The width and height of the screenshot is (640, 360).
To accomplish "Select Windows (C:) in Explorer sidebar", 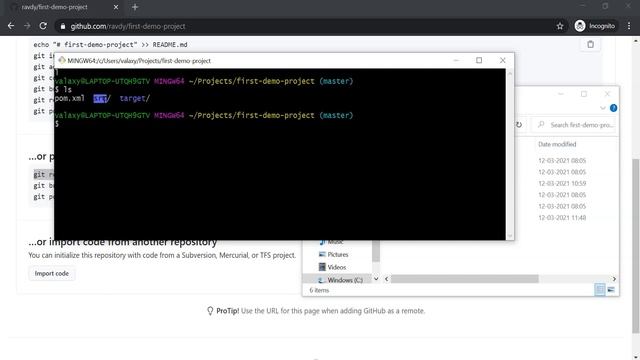I will click(344, 280).
